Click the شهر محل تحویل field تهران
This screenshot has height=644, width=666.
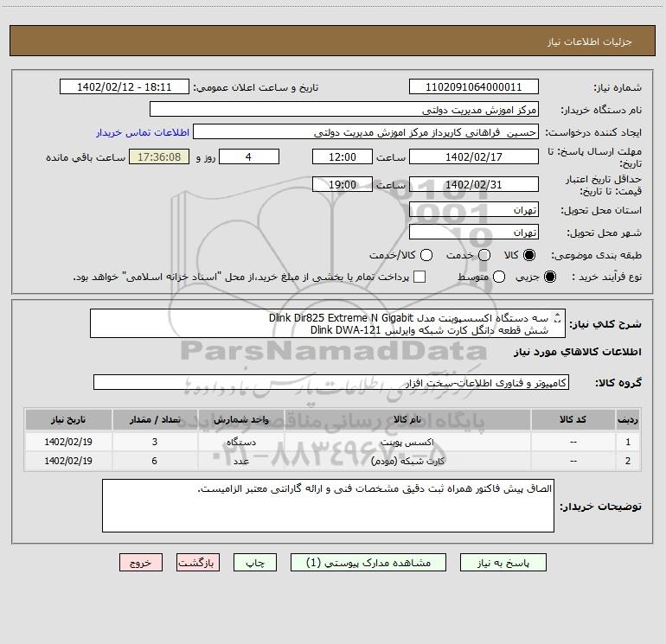(x=474, y=233)
